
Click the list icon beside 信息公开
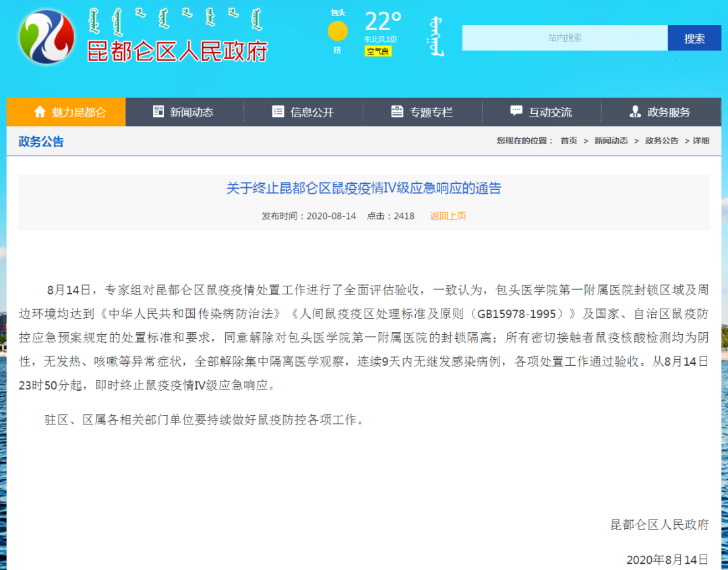click(x=278, y=112)
